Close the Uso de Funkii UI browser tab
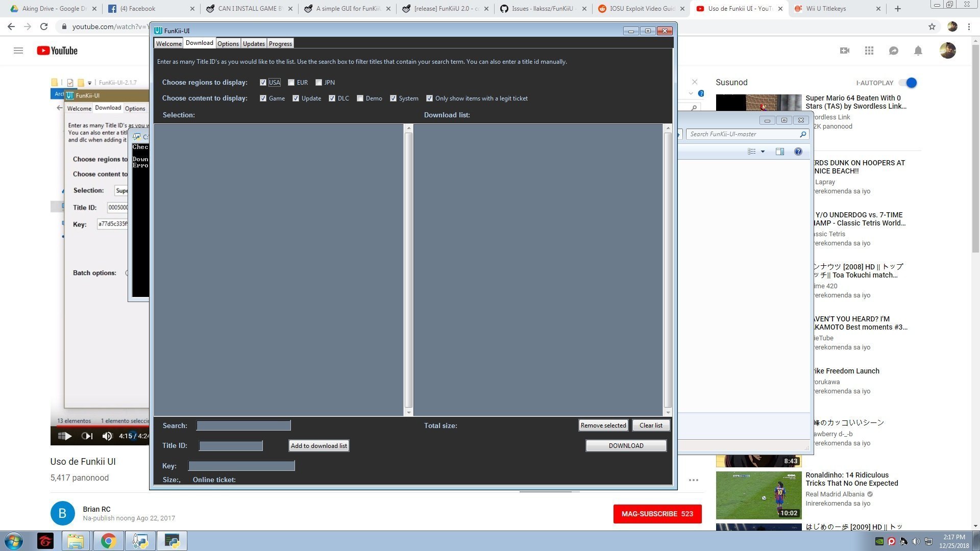980x551 pixels. tap(780, 9)
